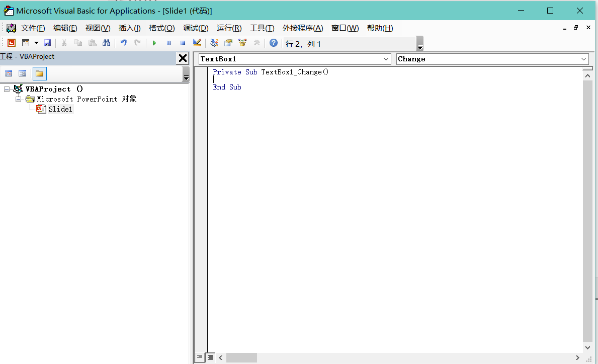Viewport: 598px width, 364px height.
Task: Click the Redo arrow icon
Action: pos(138,43)
